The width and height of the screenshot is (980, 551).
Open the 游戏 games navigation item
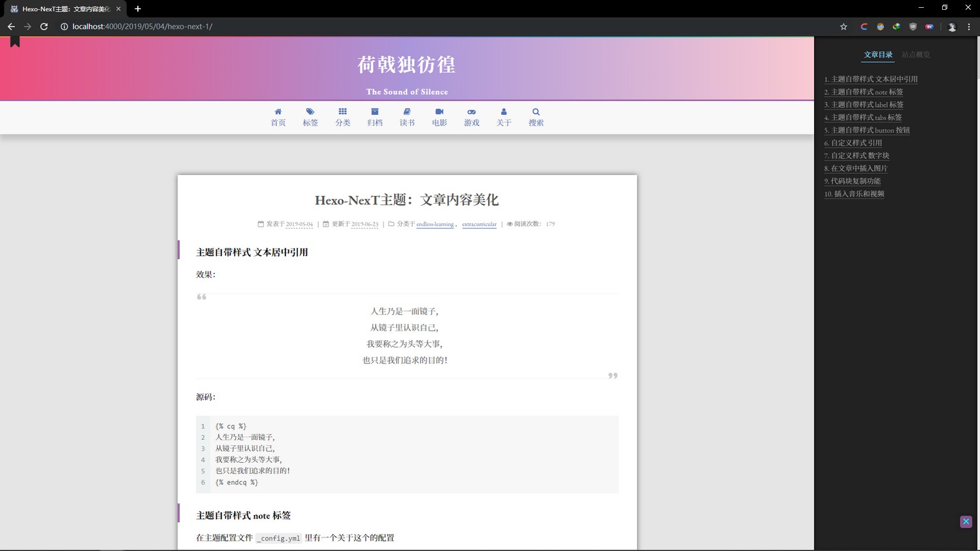coord(472,118)
